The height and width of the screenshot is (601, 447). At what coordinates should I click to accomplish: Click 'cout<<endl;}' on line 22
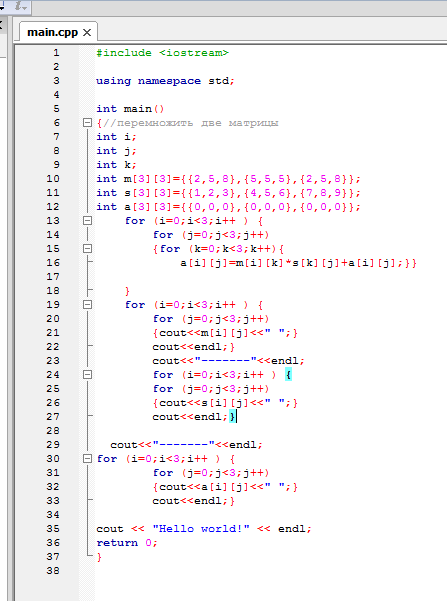click(x=194, y=347)
